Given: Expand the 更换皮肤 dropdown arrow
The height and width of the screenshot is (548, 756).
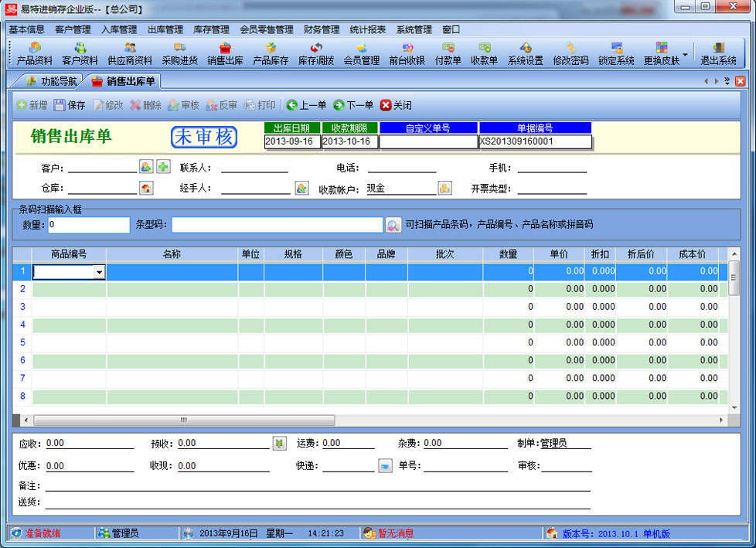Looking at the screenshot, I should [x=685, y=54].
